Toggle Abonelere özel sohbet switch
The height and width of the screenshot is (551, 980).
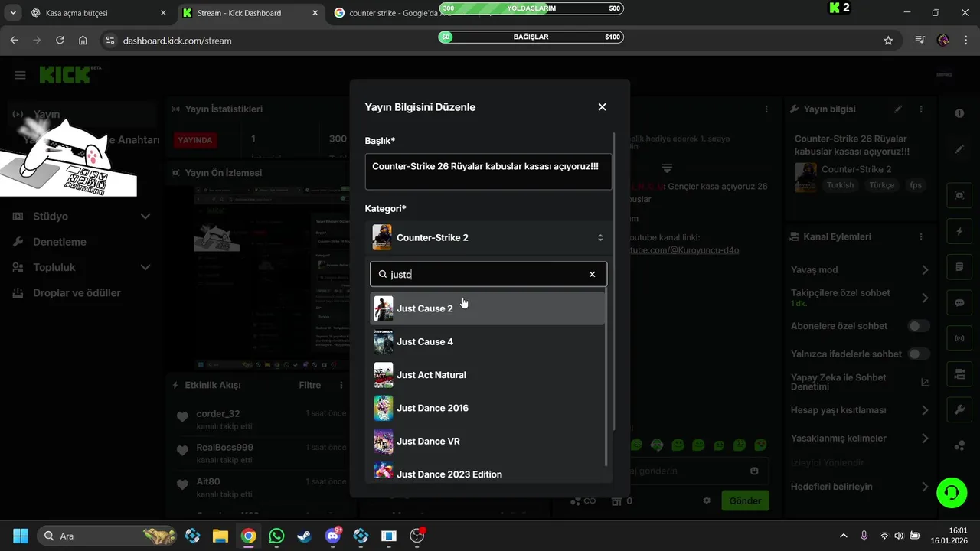coord(918,326)
